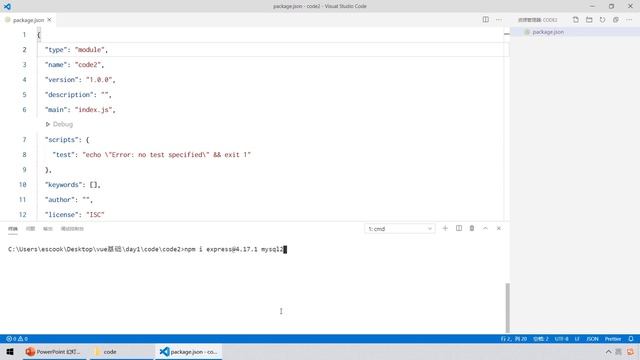Switch to the problems panel tab

pyautogui.click(x=30, y=229)
